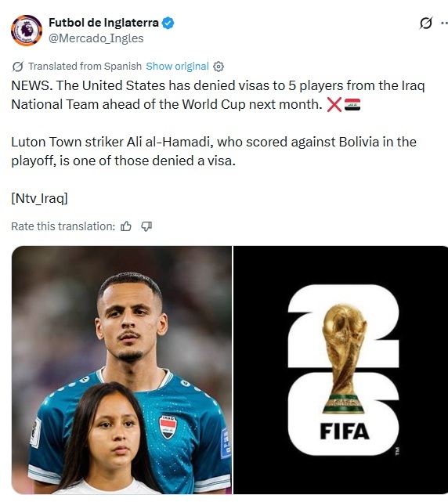
Task: Rate translation with thumbs down
Action: (146, 226)
